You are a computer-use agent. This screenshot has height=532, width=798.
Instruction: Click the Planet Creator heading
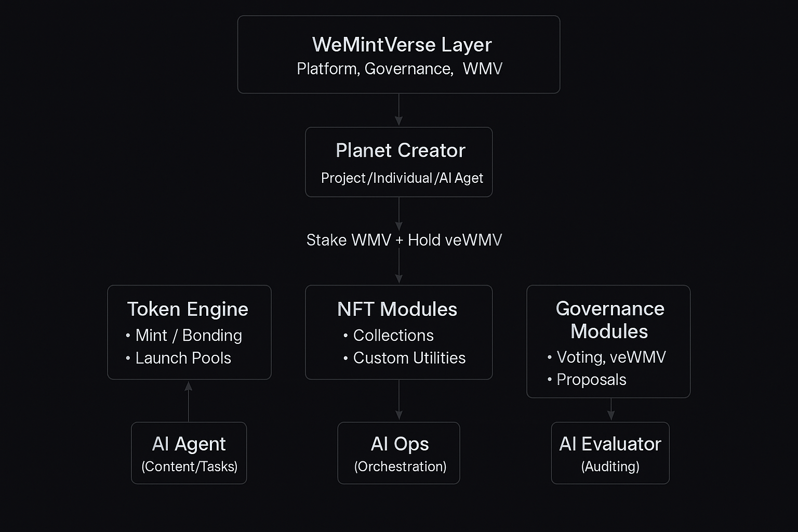point(400,151)
